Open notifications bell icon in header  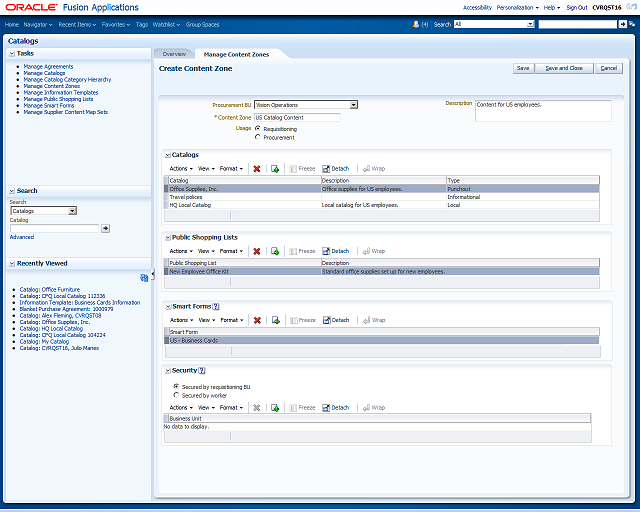tap(416, 24)
